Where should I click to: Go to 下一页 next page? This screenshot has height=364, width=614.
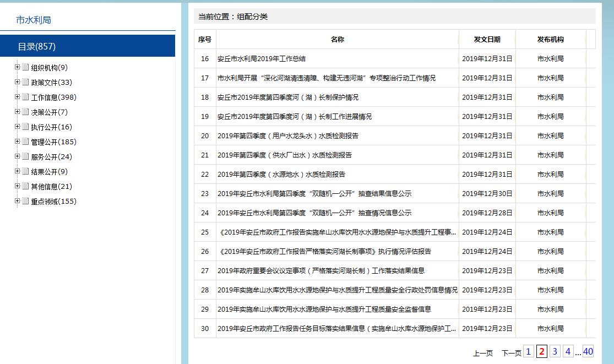pos(512,353)
